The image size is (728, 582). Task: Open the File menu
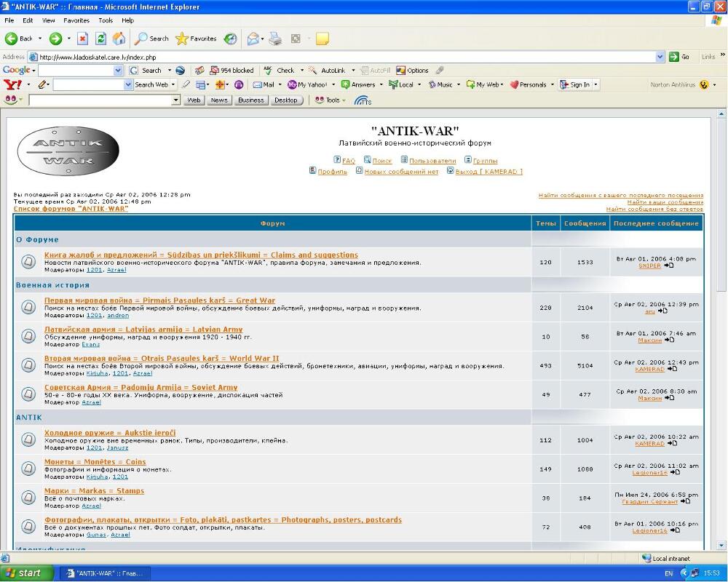coord(9,20)
